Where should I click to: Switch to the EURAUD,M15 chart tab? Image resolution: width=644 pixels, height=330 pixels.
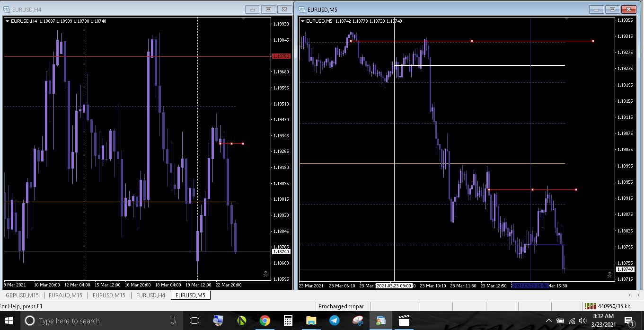[65, 295]
